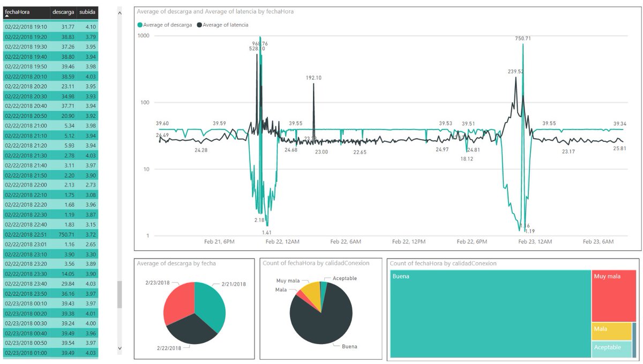The image size is (643, 364).
Task: Click the table cell '02/22/2018 21:00'
Action: pyautogui.click(x=26, y=126)
